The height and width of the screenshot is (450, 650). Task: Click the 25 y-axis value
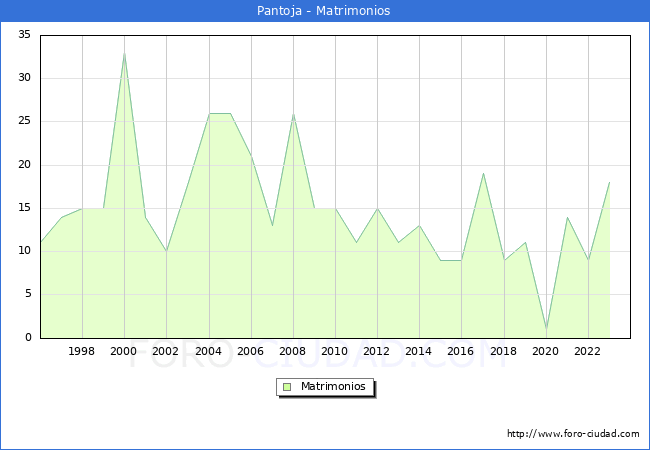click(24, 121)
